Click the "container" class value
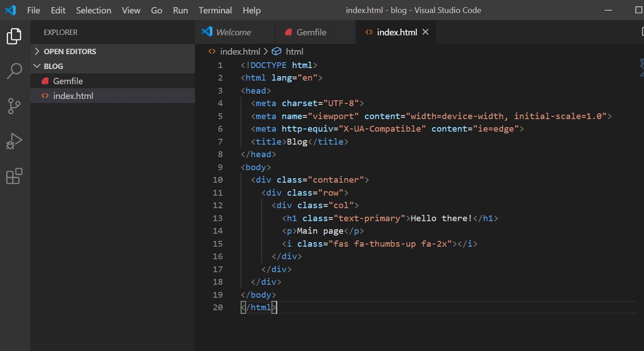This screenshot has height=351, width=644. (x=336, y=180)
